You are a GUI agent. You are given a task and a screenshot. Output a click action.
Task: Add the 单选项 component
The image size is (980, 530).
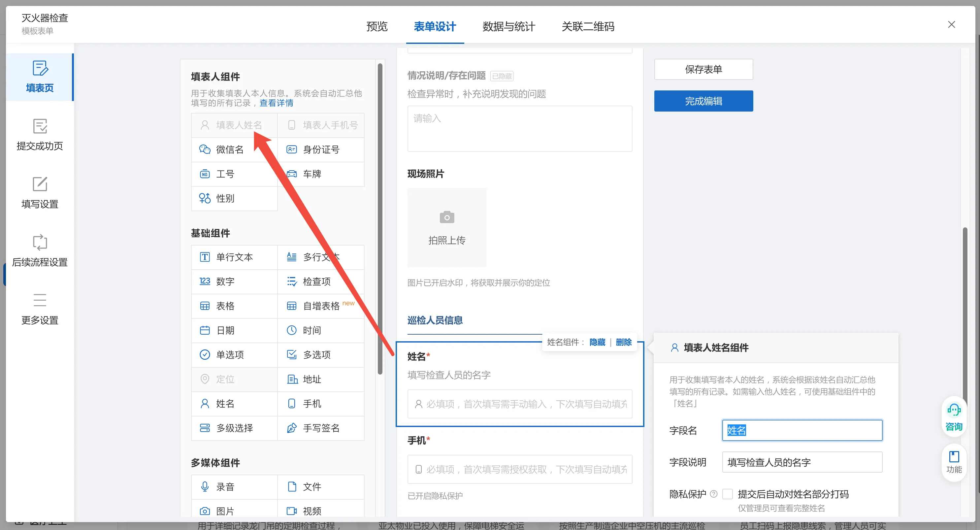point(234,355)
